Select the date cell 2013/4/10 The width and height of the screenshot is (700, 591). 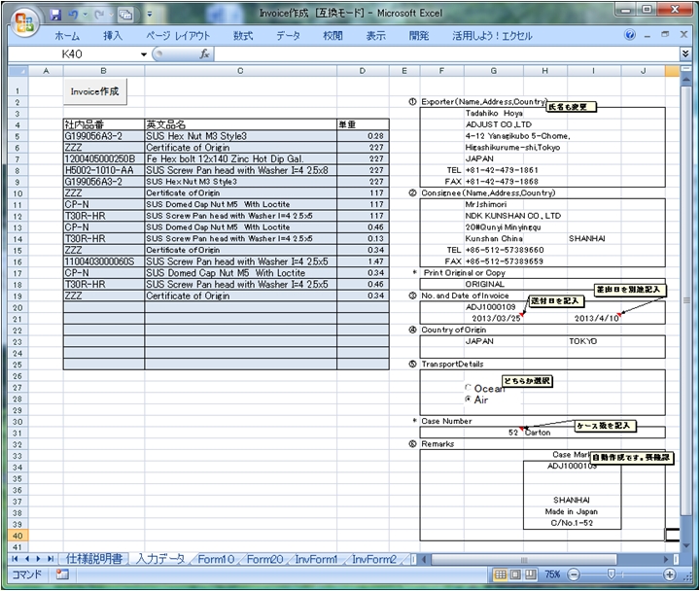click(594, 318)
